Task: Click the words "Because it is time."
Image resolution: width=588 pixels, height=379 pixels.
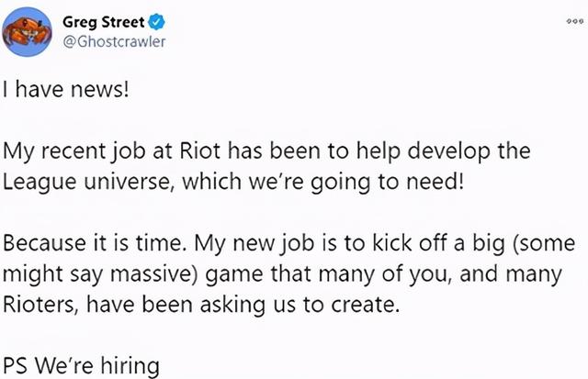Action: 95,243
